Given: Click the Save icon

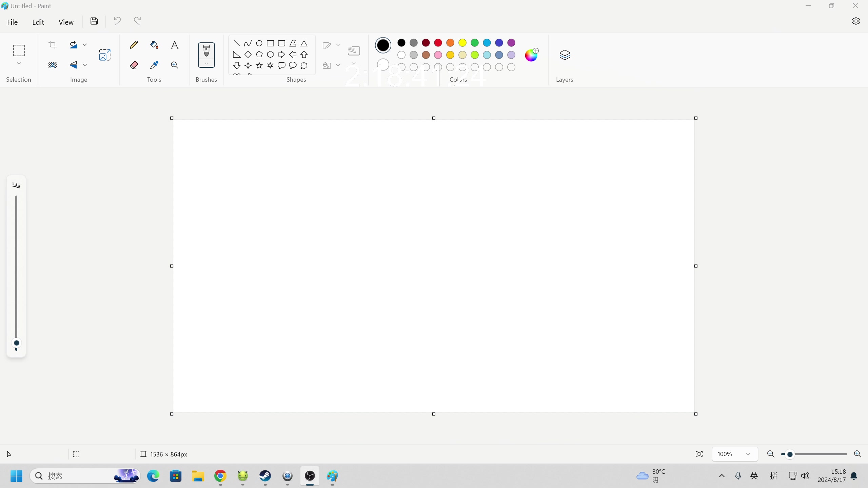Looking at the screenshot, I should (x=94, y=21).
